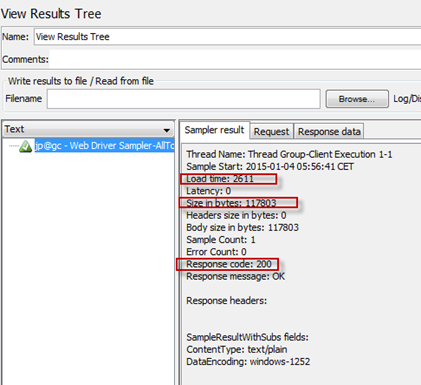Click the Response headers: label
This screenshot has width=421, height=385.
point(227,301)
